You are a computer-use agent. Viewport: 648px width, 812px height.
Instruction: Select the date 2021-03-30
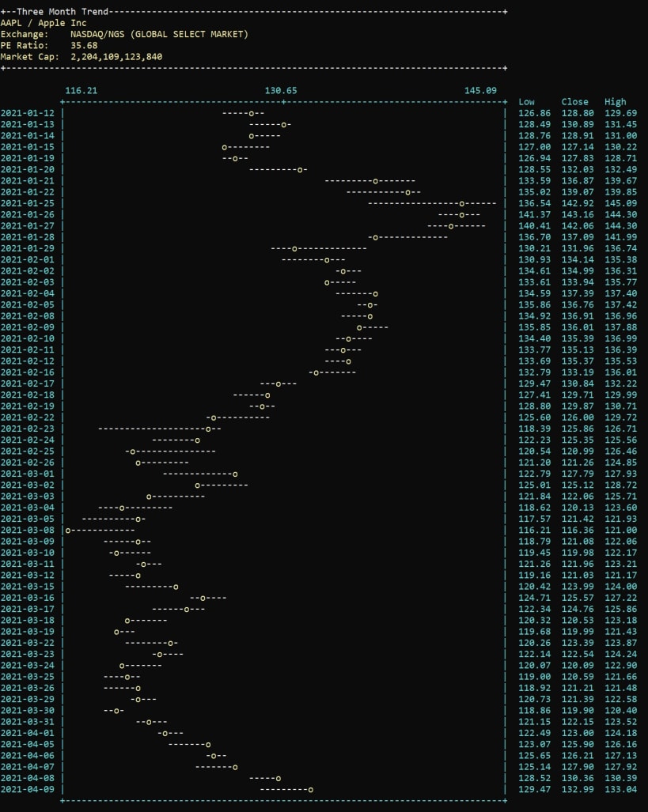tap(28, 711)
